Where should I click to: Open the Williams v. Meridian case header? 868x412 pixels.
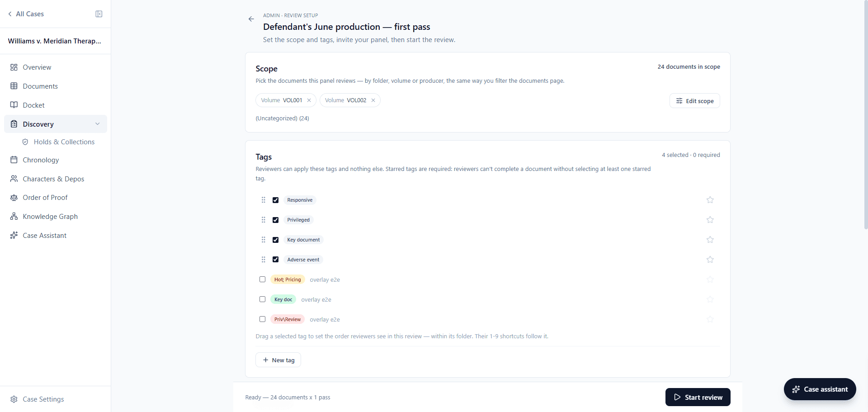[x=55, y=41]
